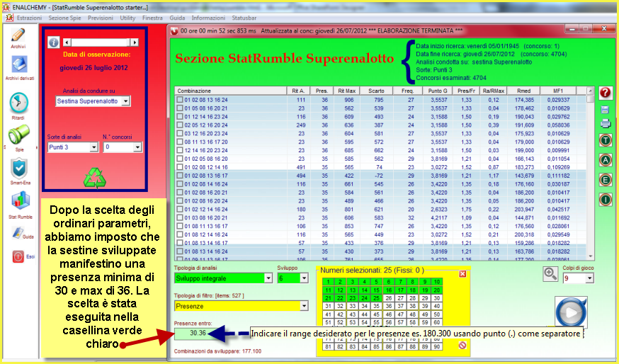Click the date slider right arrow

click(x=135, y=42)
